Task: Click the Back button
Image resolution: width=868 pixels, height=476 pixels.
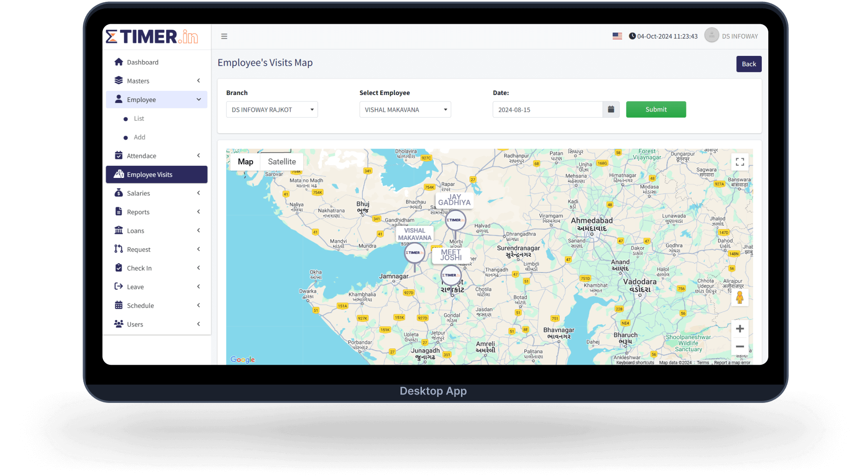Action: point(748,64)
